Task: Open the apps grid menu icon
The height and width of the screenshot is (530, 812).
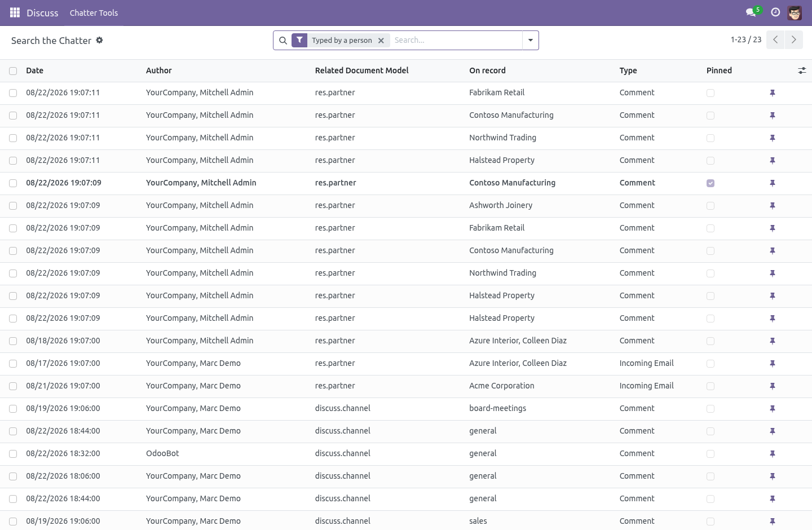Action: click(15, 12)
